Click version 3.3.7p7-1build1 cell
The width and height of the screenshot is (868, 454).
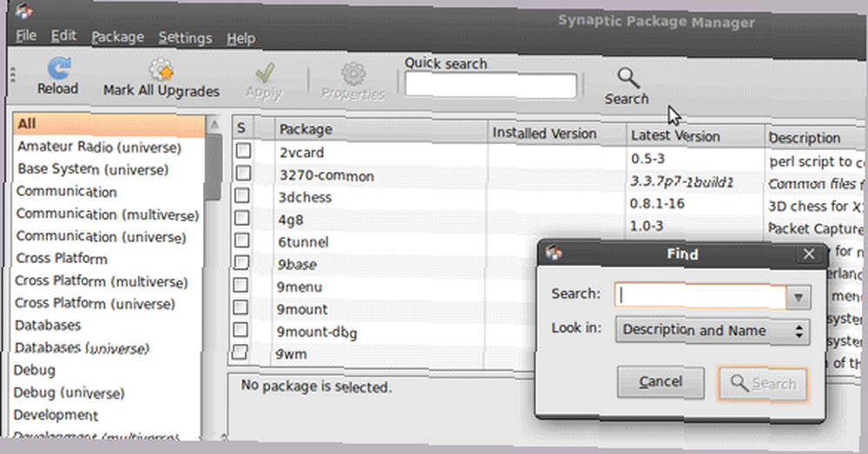682,181
